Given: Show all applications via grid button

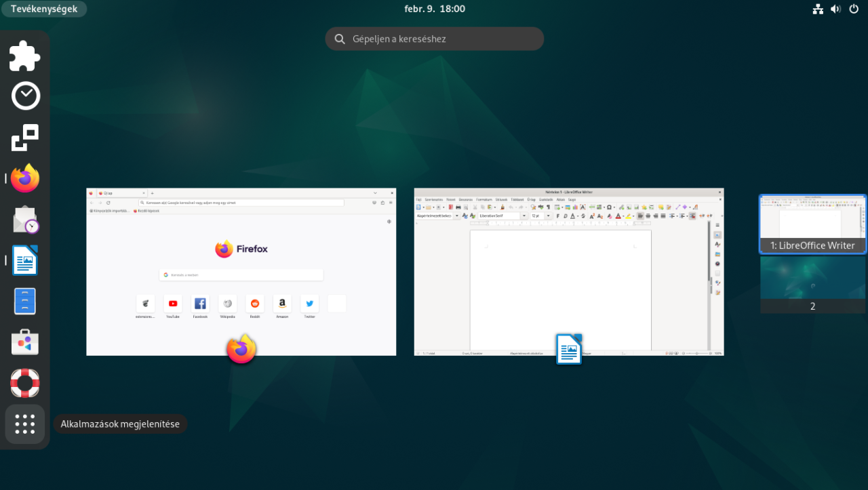Looking at the screenshot, I should pos(25,424).
